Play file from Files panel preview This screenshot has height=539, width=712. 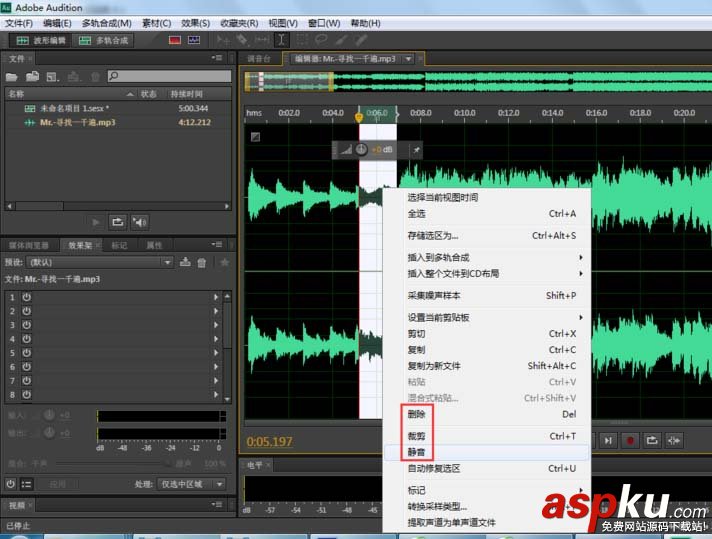pos(96,222)
